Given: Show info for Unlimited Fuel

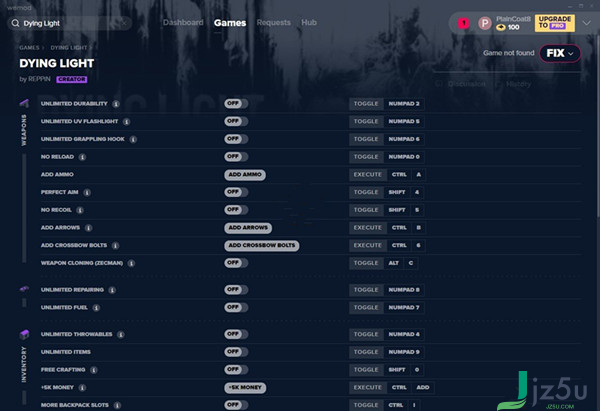Looking at the screenshot, I should click(96, 308).
